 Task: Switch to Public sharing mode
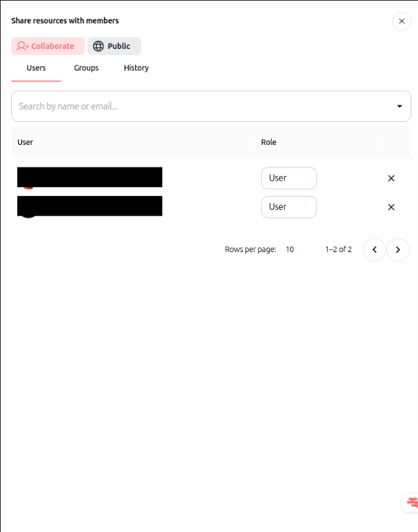[114, 46]
